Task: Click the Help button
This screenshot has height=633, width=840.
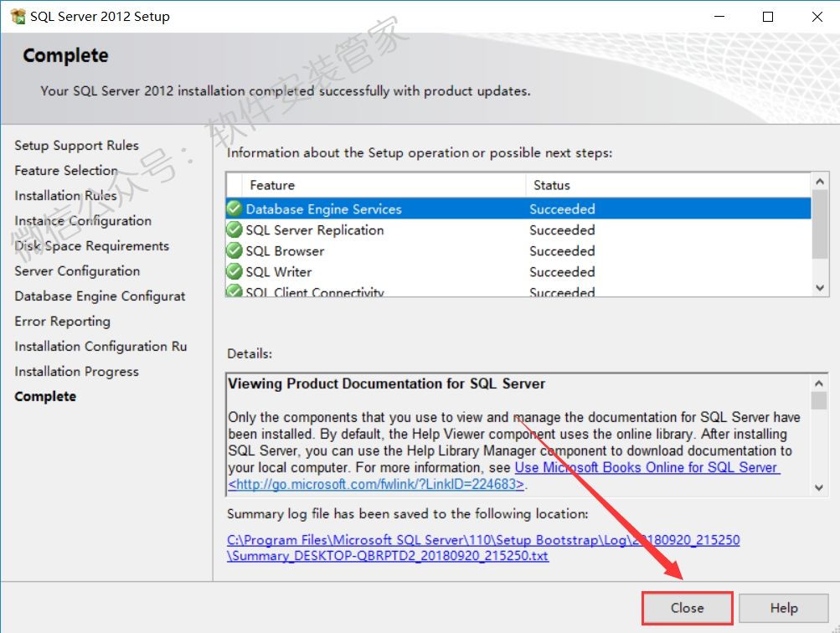Action: (x=784, y=608)
